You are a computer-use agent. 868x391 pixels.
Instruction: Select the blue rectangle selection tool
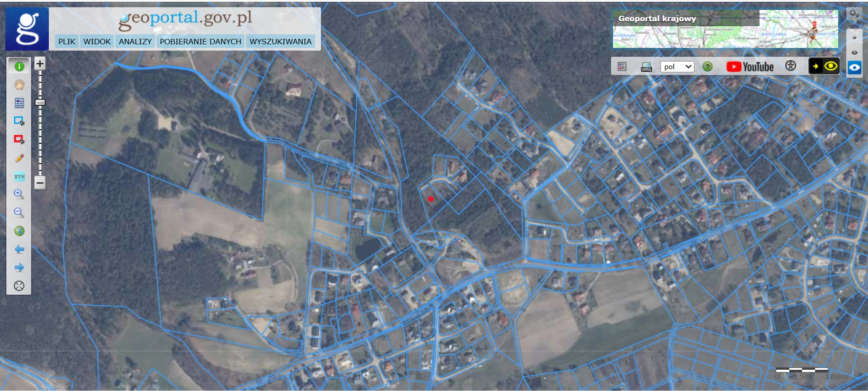coord(19,121)
